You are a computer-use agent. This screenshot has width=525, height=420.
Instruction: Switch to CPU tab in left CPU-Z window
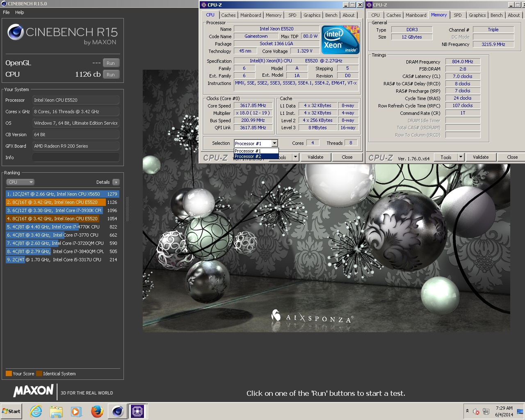tap(210, 15)
